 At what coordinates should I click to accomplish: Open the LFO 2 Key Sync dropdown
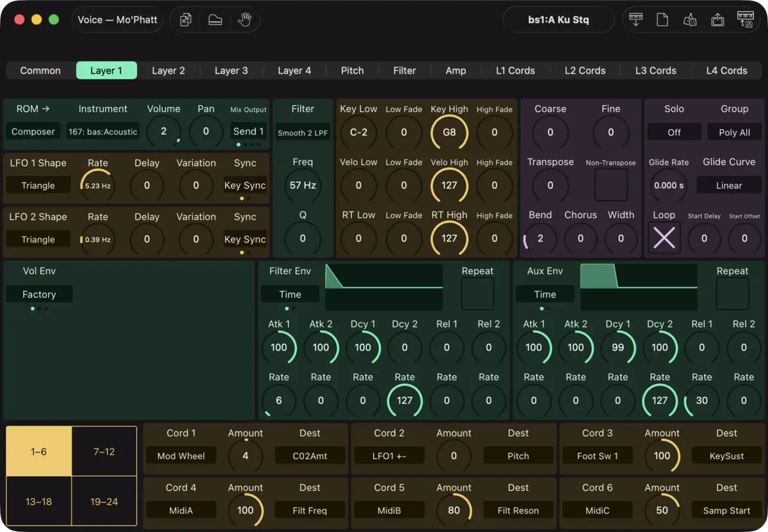pos(245,239)
